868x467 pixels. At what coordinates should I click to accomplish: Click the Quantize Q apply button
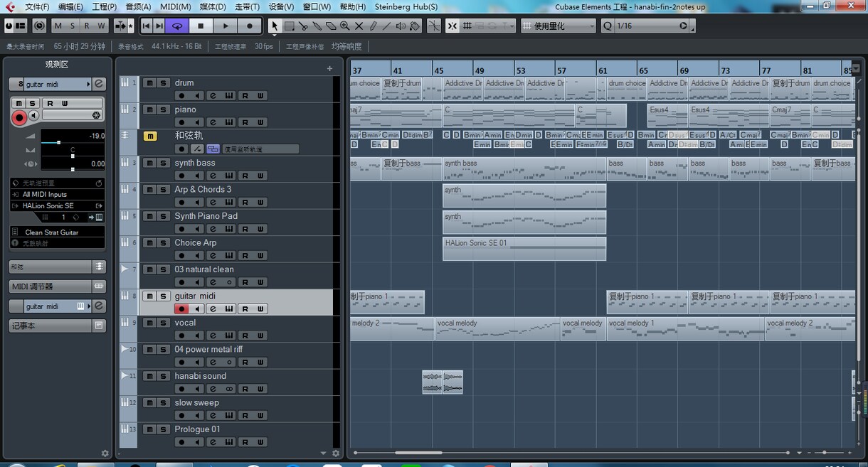(x=607, y=26)
